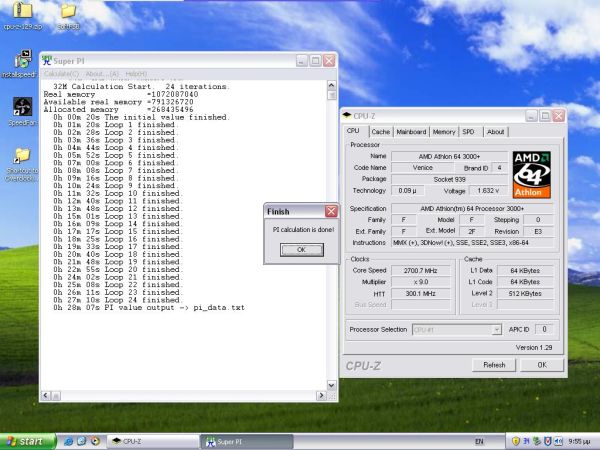Screen dimensions: 600x450
Task: Open the volume tray icon
Action: [558, 442]
